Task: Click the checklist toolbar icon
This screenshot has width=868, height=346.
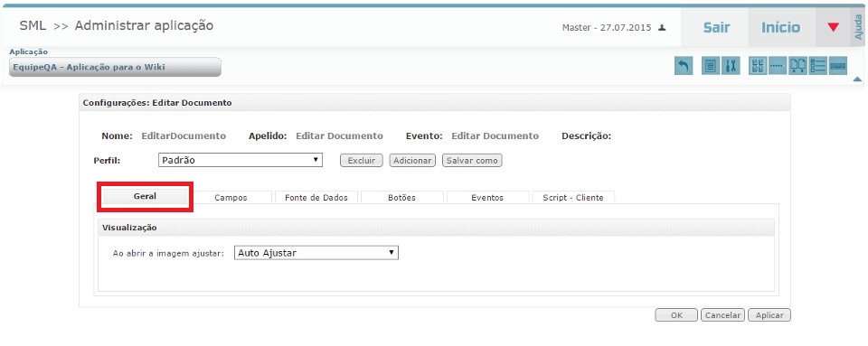Action: (x=817, y=66)
